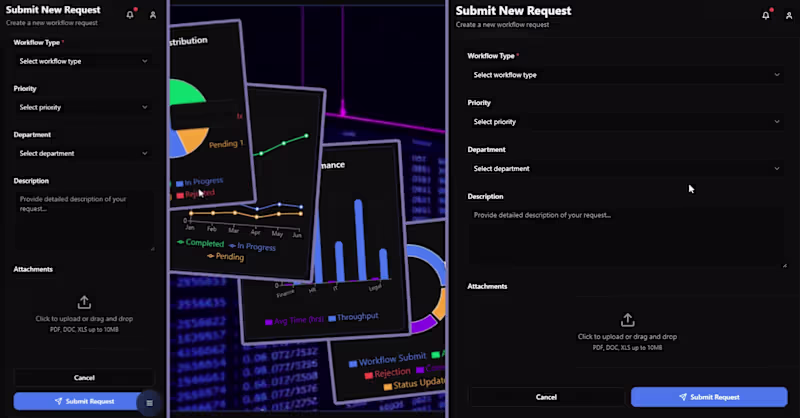This screenshot has height=418, width=800.
Task: Click the Description text area in left panel
Action: (84, 221)
